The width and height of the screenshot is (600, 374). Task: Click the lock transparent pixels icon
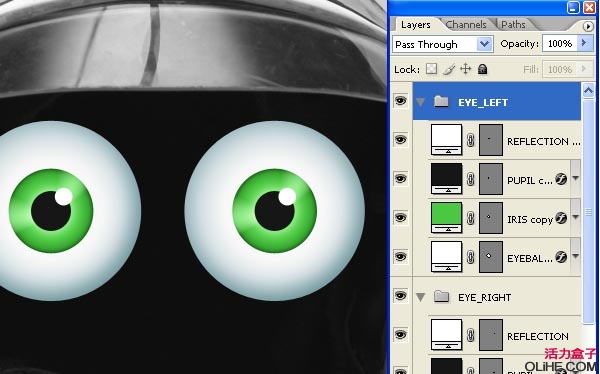click(x=432, y=69)
